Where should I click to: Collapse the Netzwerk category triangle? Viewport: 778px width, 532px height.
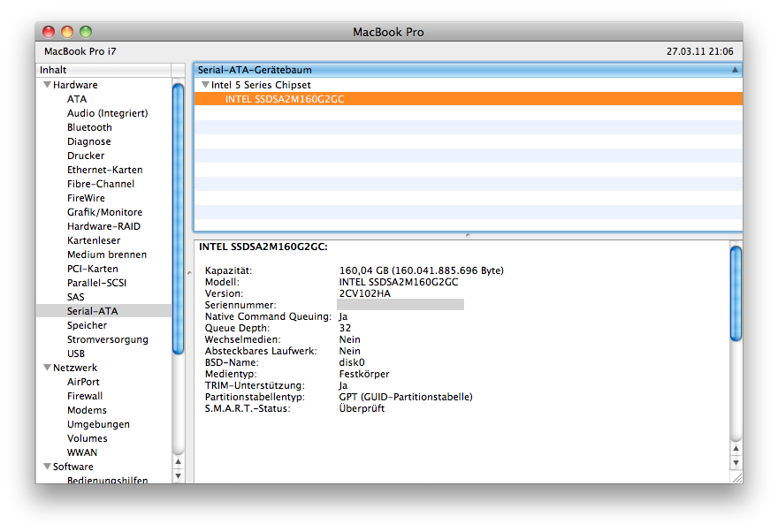point(48,368)
